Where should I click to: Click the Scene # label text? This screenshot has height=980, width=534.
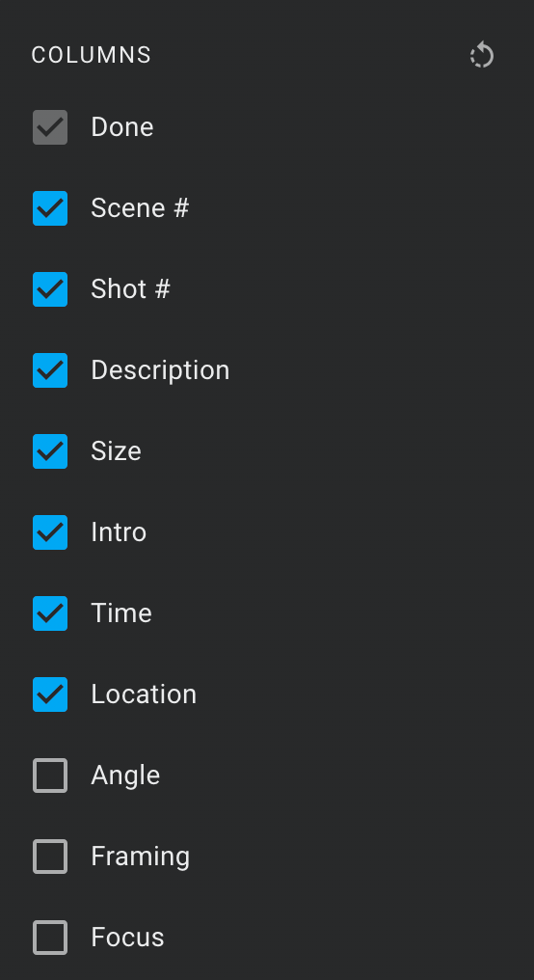pyautogui.click(x=140, y=208)
